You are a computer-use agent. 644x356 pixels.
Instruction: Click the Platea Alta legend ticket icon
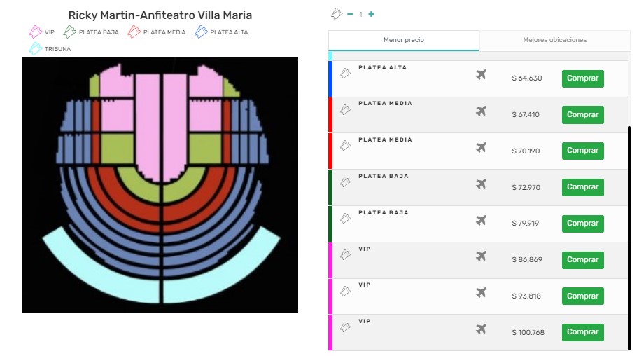coord(201,32)
